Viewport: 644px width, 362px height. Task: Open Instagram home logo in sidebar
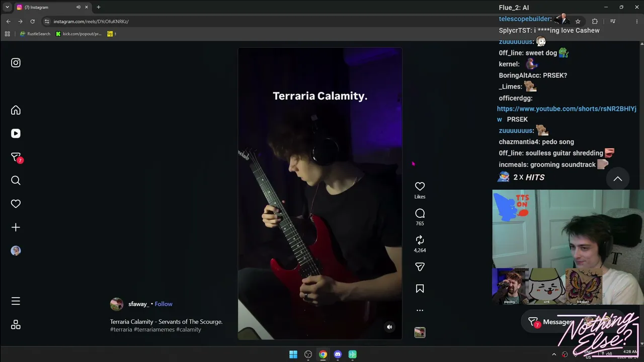[16, 63]
